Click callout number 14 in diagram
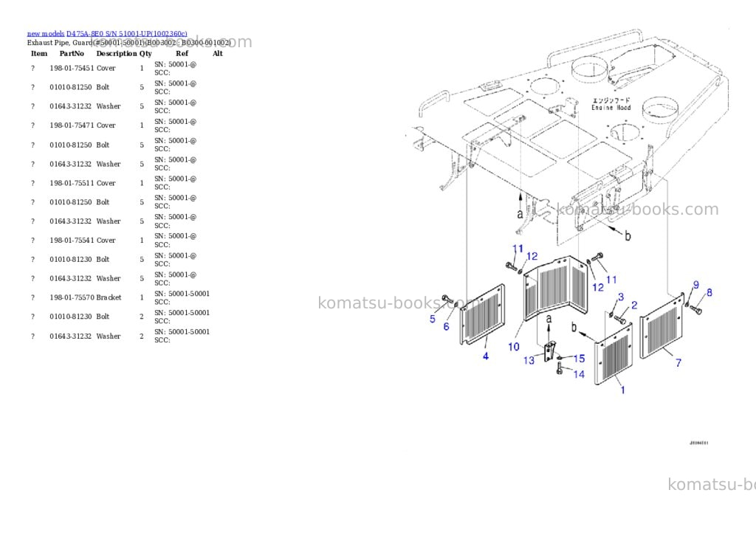This screenshot has height=535, width=756. [x=579, y=375]
